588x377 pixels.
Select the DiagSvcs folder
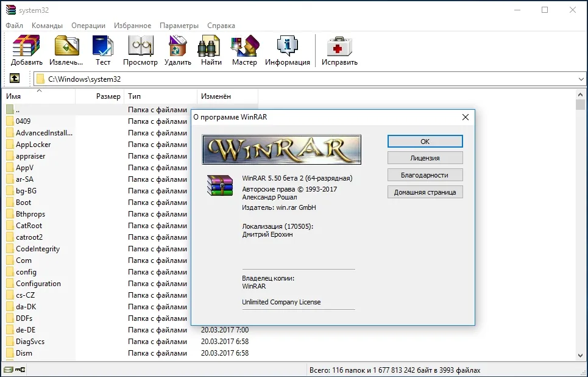pyautogui.click(x=30, y=342)
